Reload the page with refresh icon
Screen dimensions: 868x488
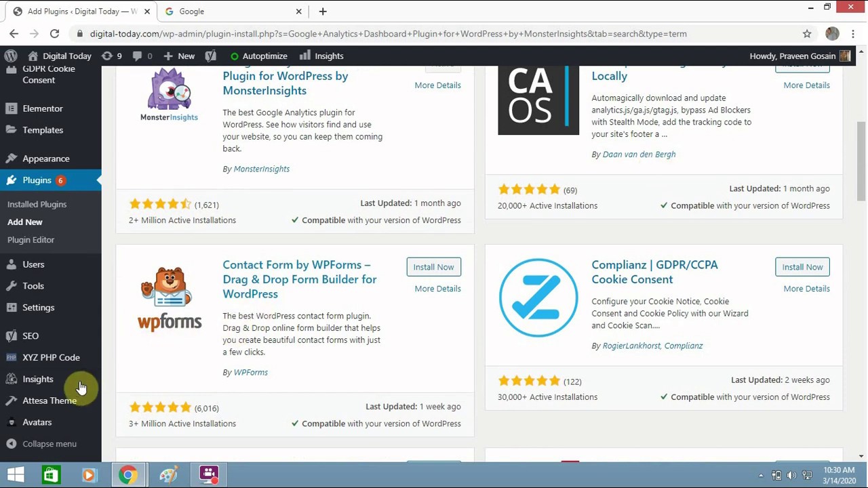(54, 33)
